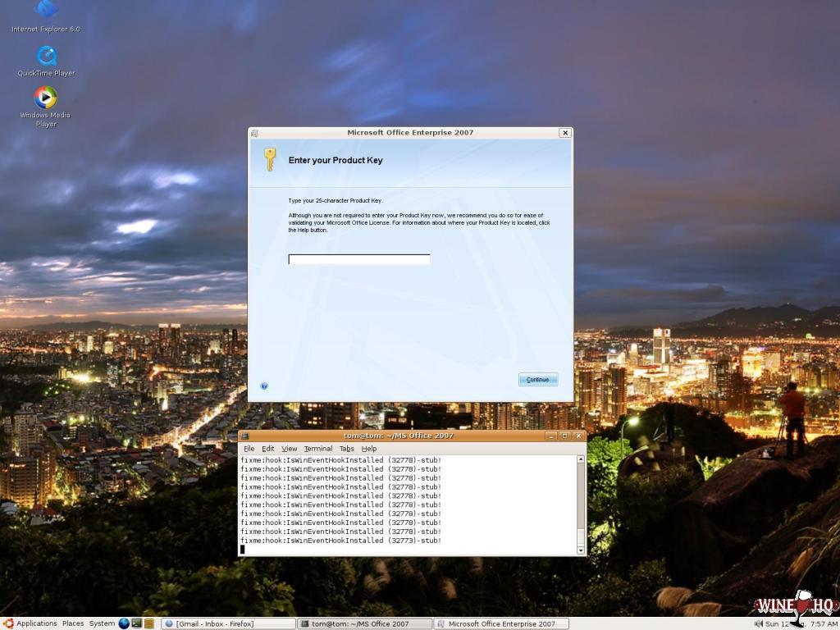Viewport: 840px width, 630px height.
Task: Switch to Gmail - Inbox - Firefox taskbar item
Action: (229, 623)
